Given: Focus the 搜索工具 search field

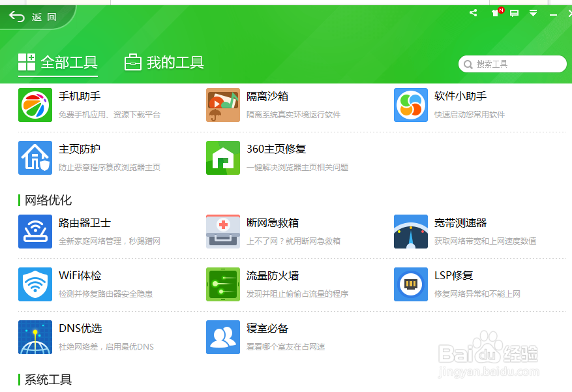Looking at the screenshot, I should [513, 64].
